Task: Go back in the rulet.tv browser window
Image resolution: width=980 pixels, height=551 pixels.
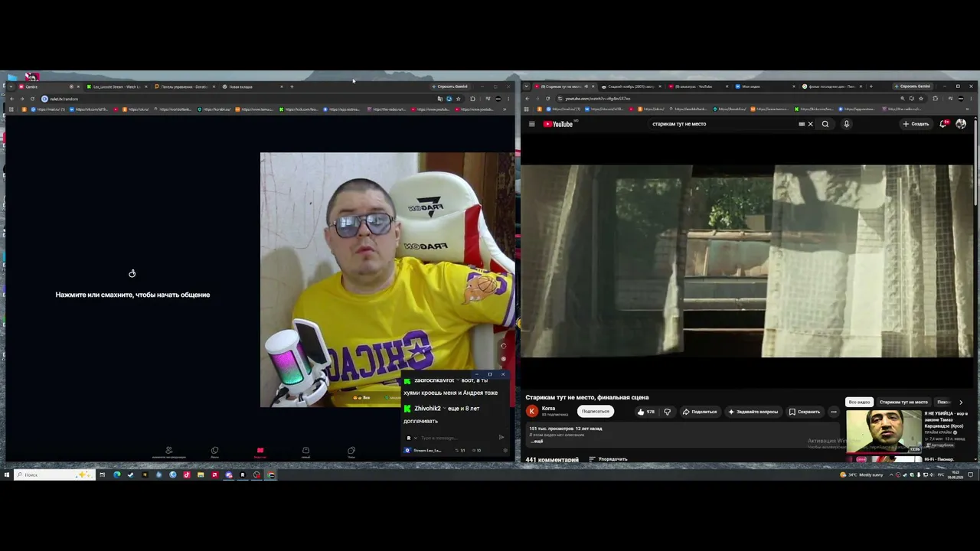Action: pyautogui.click(x=11, y=99)
